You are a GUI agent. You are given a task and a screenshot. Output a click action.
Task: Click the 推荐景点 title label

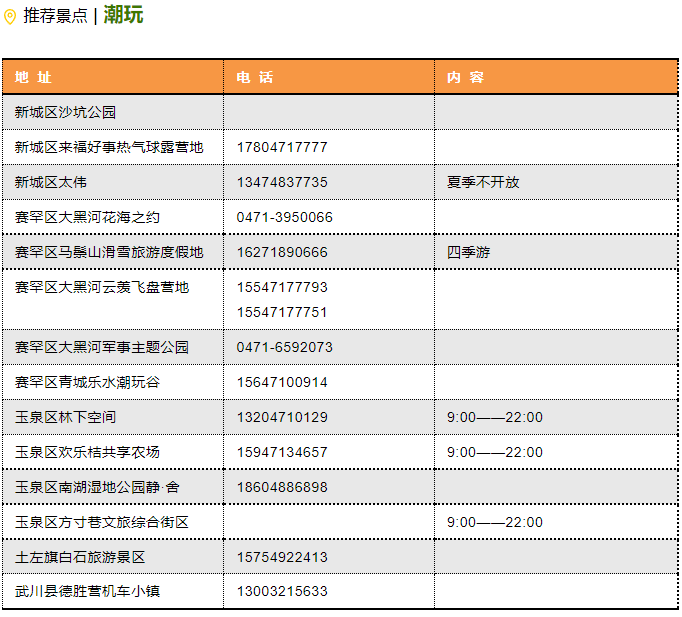(55, 16)
